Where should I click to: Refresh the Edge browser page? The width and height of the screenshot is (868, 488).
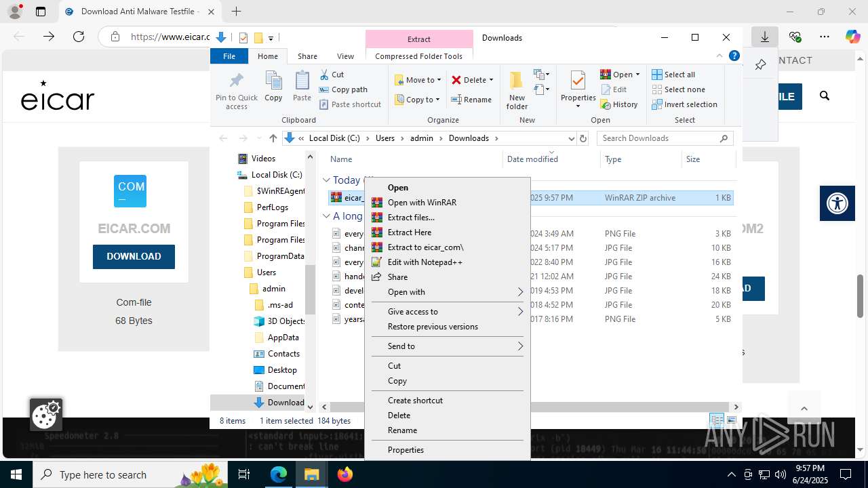coord(79,37)
